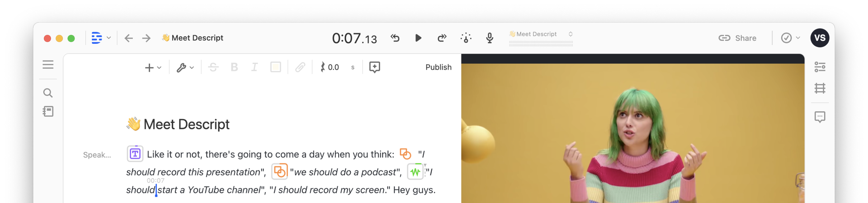Image resolution: width=868 pixels, height=203 pixels.
Task: Skip forward with the forward icon
Action: point(442,38)
